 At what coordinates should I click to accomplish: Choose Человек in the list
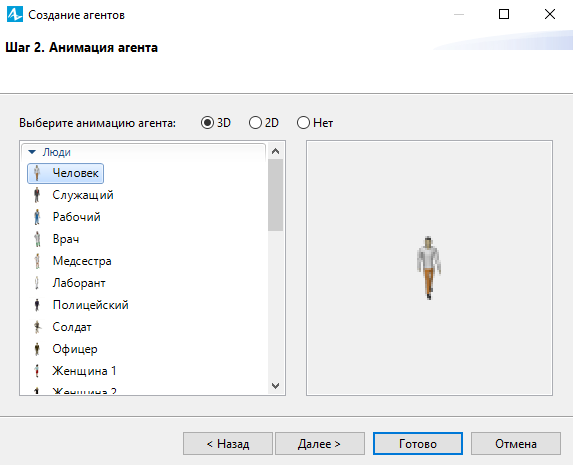[x=65, y=173]
